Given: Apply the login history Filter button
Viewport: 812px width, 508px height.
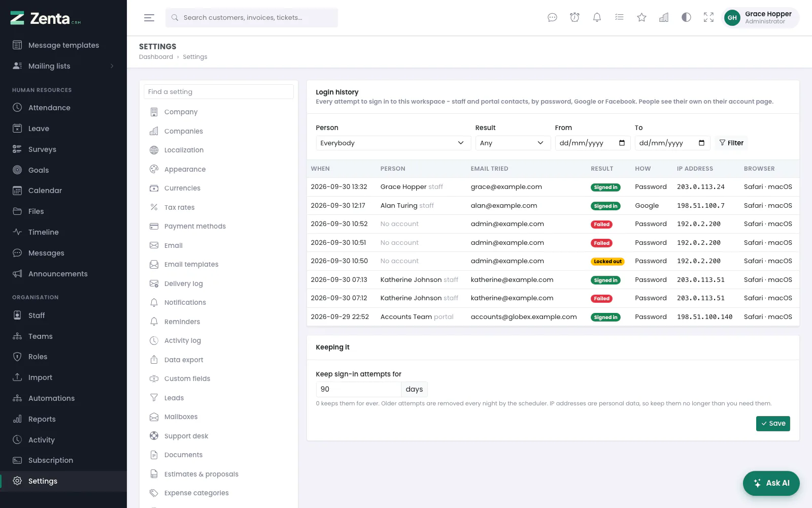Looking at the screenshot, I should coord(731,143).
